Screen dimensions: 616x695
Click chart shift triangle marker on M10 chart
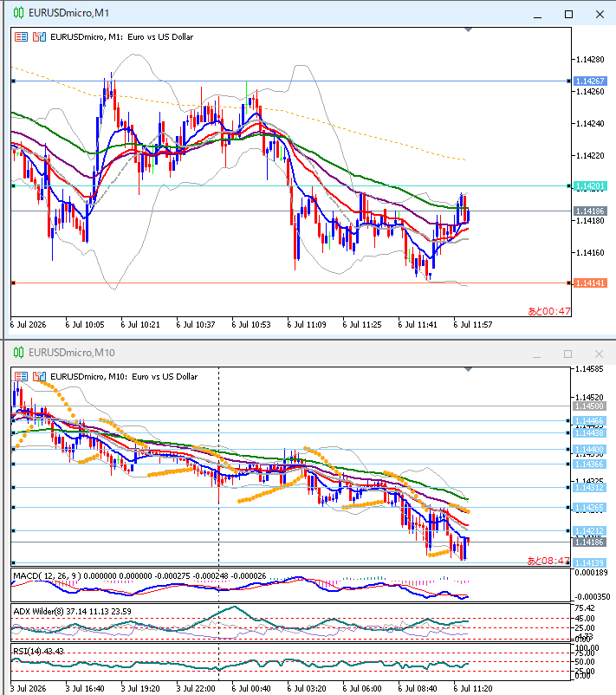[x=468, y=369]
